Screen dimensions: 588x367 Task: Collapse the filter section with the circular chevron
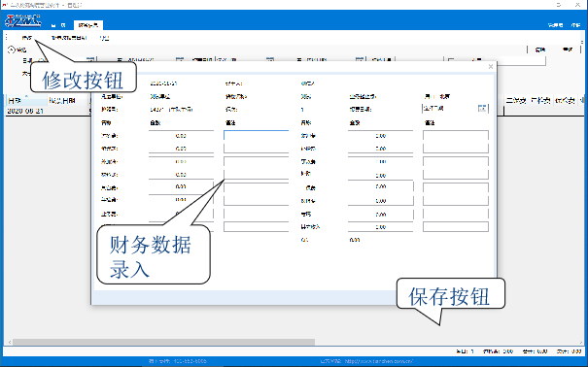pyautogui.click(x=12, y=50)
